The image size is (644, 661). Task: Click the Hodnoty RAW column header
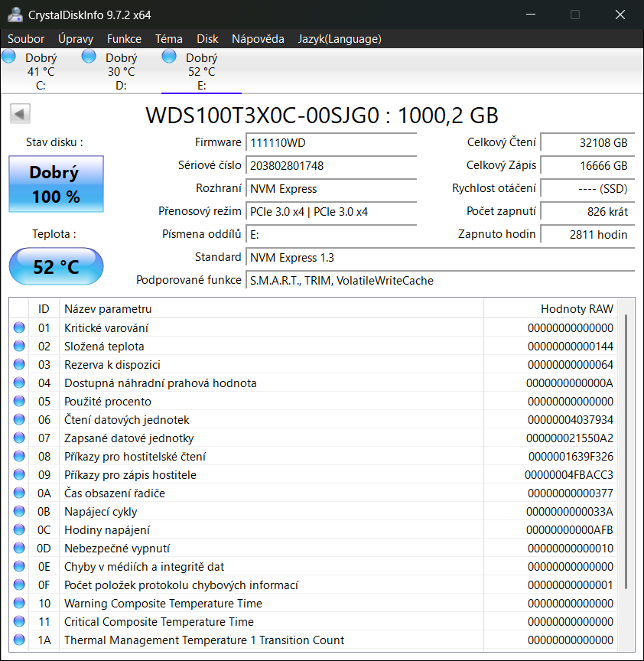click(x=576, y=308)
